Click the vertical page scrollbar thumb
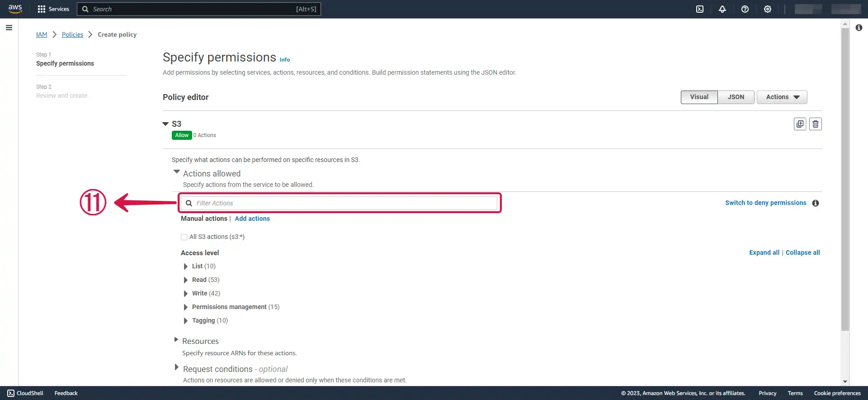The image size is (868, 400). click(x=845, y=180)
